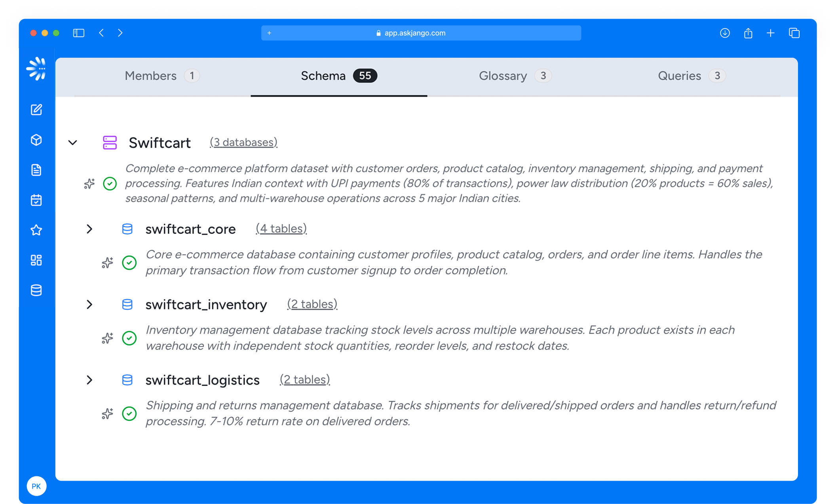
Task: Expand the swiftcart_logistics database
Action: coord(89,380)
